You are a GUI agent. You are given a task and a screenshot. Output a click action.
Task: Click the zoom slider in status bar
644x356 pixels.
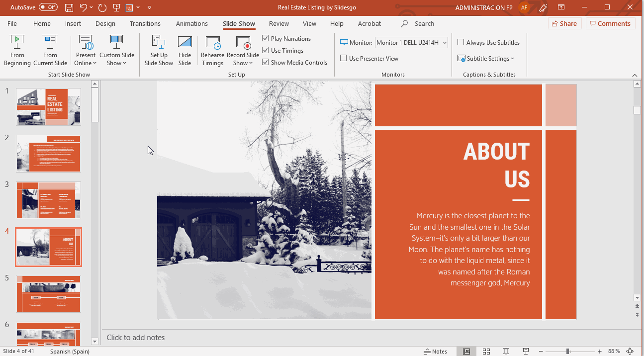[567, 352]
